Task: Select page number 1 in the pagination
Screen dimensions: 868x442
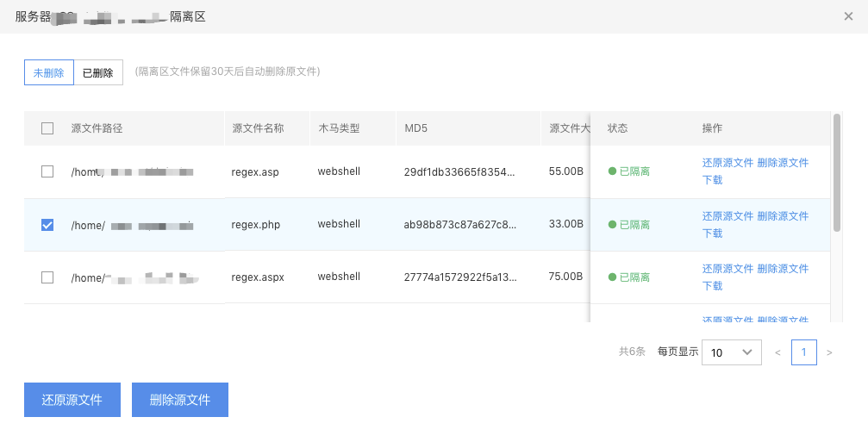Action: (x=804, y=352)
